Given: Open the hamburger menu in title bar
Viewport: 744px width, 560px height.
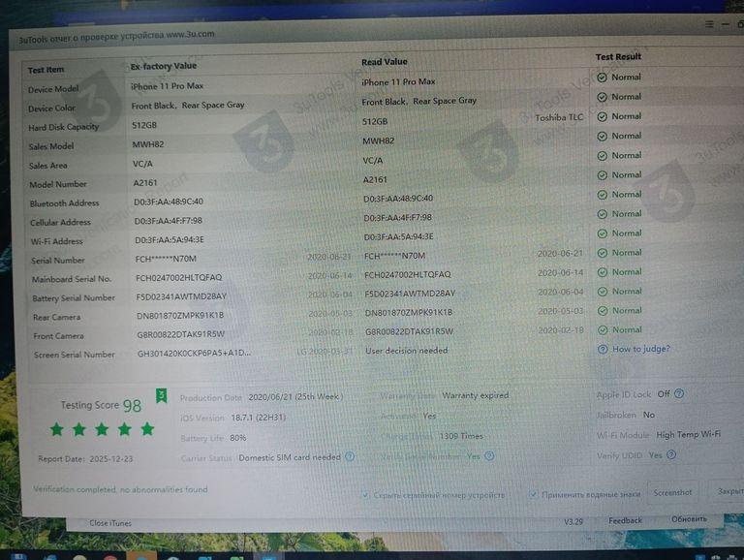Looking at the screenshot, I should point(710,23).
